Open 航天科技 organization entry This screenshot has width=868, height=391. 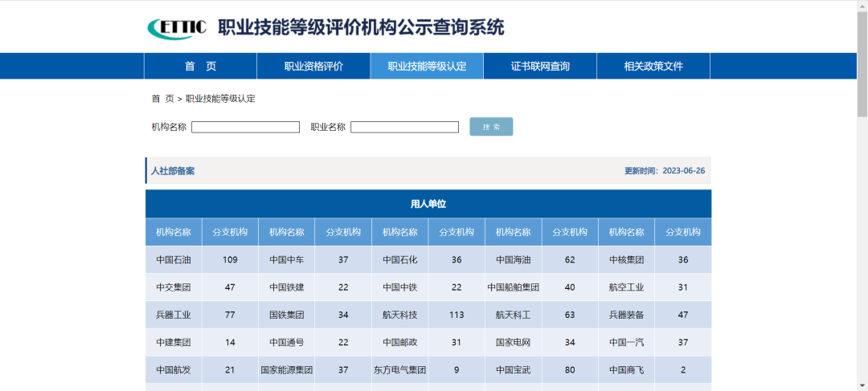point(399,315)
